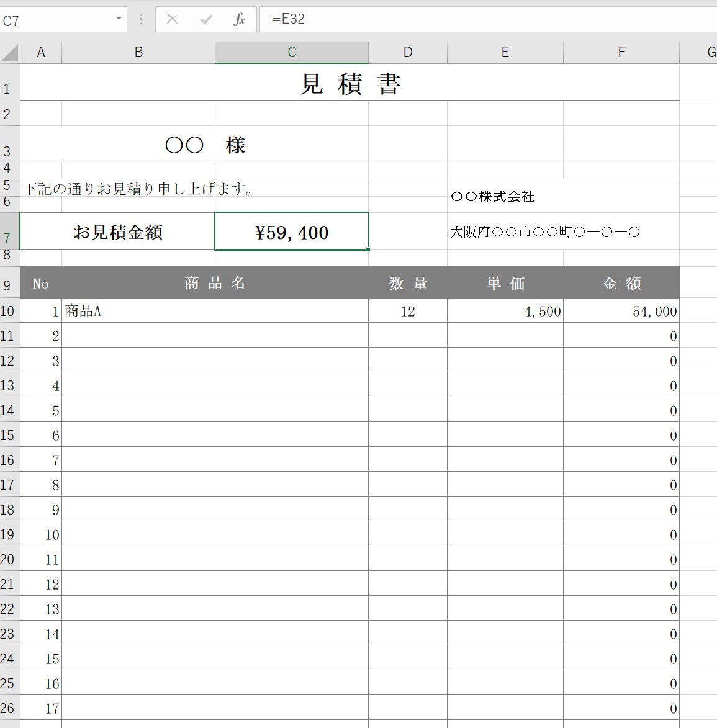Screen dimensions: 717x728
Task: Click the Select All corner triangle
Action: pyautogui.click(x=10, y=53)
